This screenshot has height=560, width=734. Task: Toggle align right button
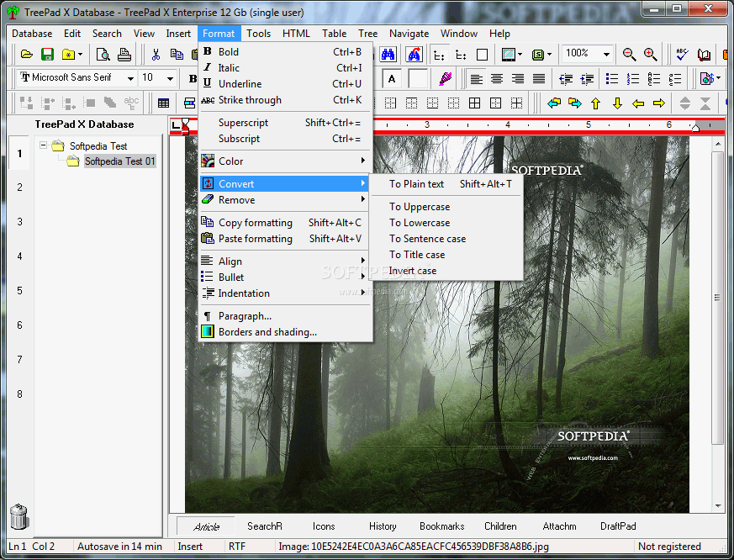[x=518, y=79]
